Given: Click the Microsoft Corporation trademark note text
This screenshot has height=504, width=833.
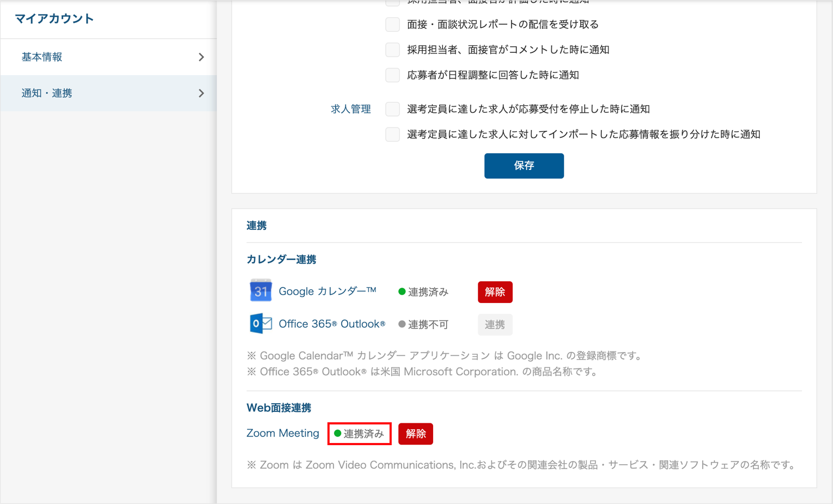Looking at the screenshot, I should [x=423, y=372].
